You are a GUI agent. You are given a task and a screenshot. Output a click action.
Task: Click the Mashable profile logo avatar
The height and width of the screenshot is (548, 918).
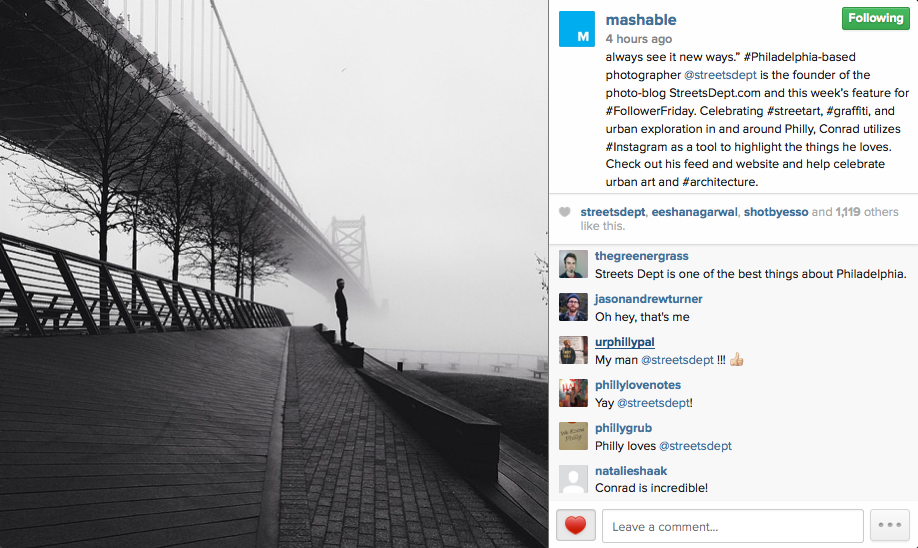coord(577,29)
